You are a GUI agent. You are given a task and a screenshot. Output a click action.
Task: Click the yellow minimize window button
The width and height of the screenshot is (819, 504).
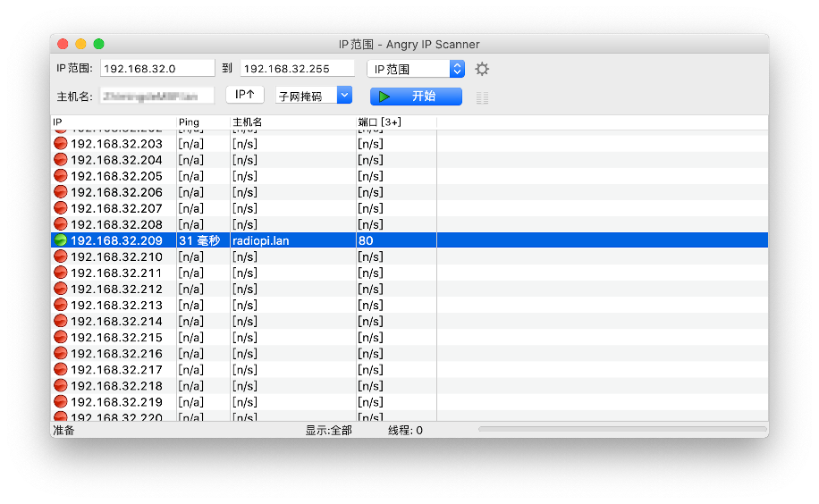80,44
